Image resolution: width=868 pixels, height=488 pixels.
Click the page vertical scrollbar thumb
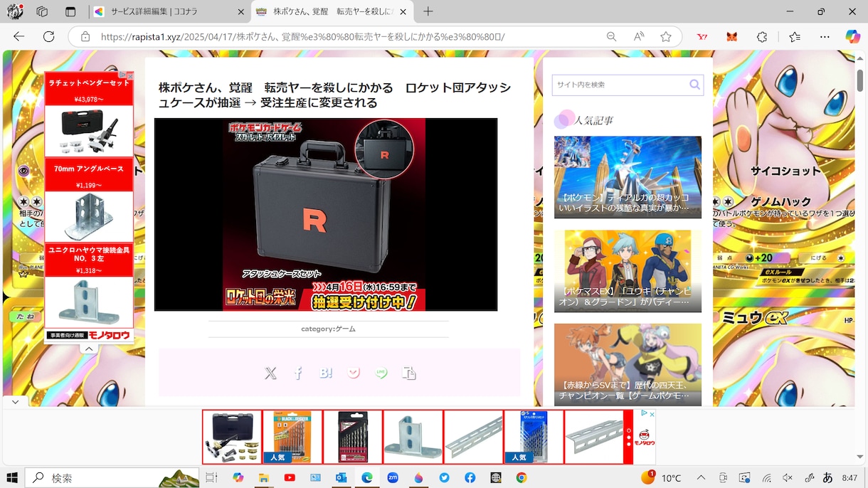[860, 80]
